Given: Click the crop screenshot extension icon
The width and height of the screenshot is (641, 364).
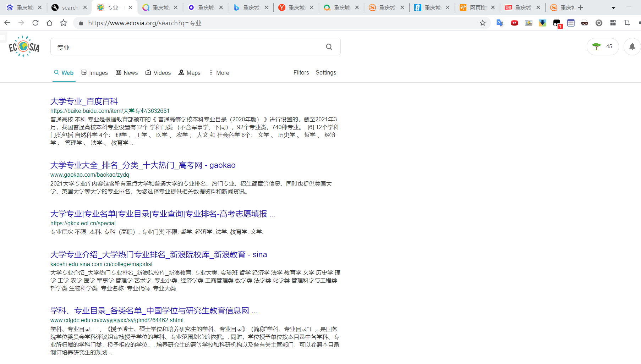Looking at the screenshot, I should [627, 23].
